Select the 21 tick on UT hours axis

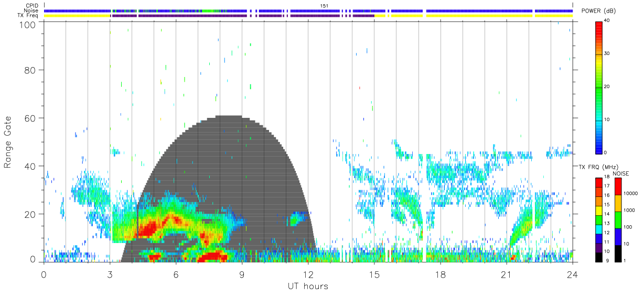tap(506, 274)
